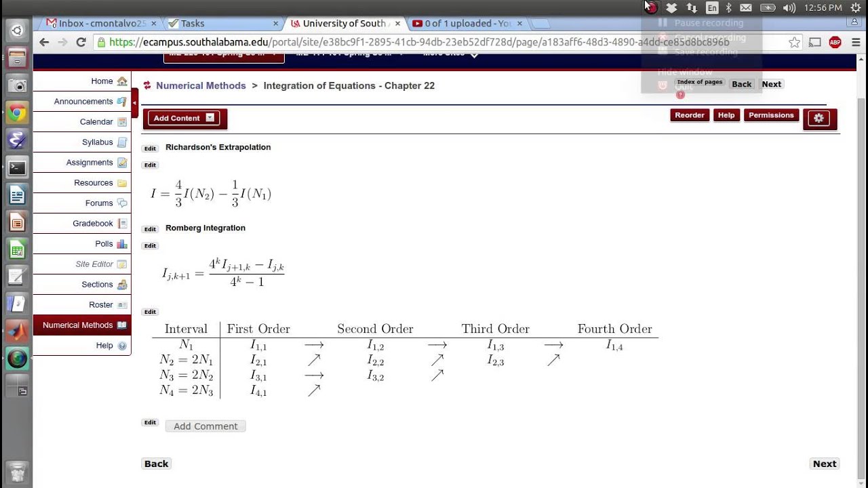Open the workspace switcher in the dock
Image resolution: width=868 pixels, height=488 pixels.
17,386
